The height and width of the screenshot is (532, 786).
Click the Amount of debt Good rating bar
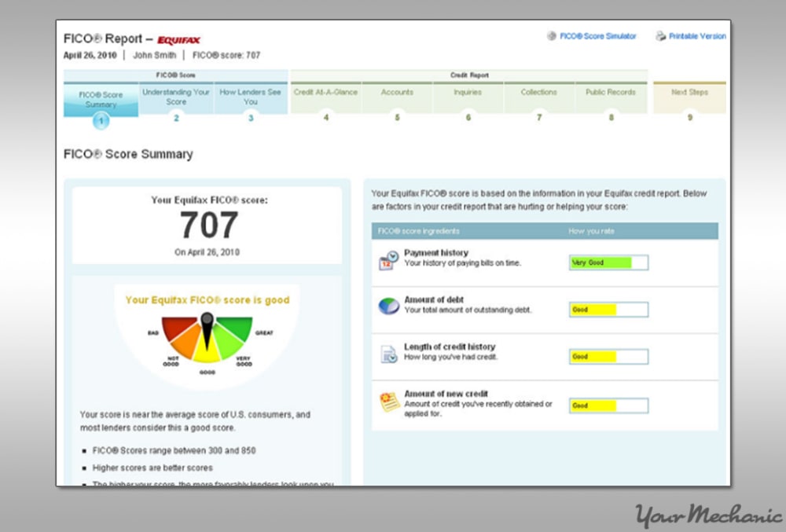point(608,310)
